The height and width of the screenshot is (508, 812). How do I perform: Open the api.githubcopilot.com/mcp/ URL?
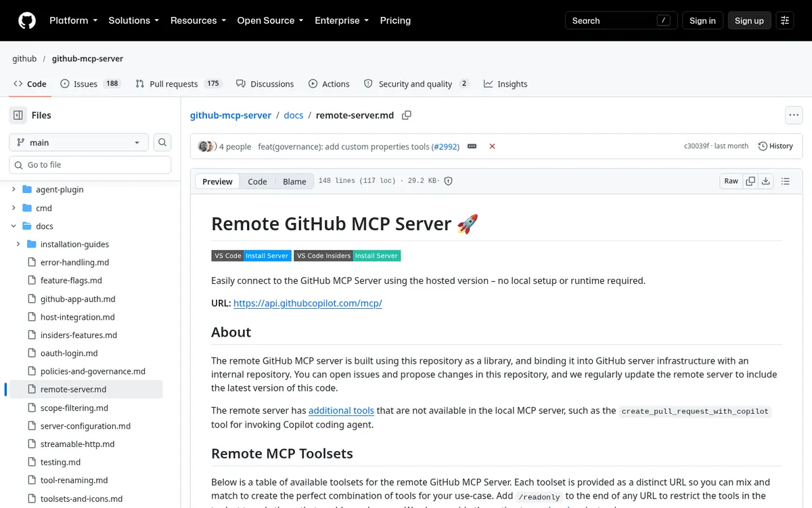[308, 303]
